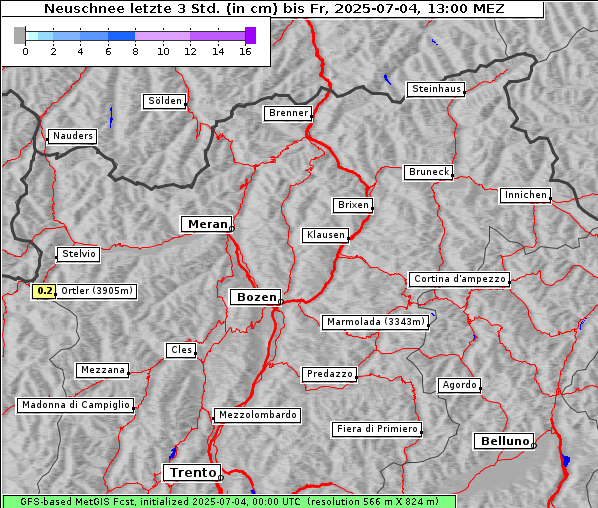598x508 pixels.
Task: Click the legend scale number 4
Action: point(80,51)
